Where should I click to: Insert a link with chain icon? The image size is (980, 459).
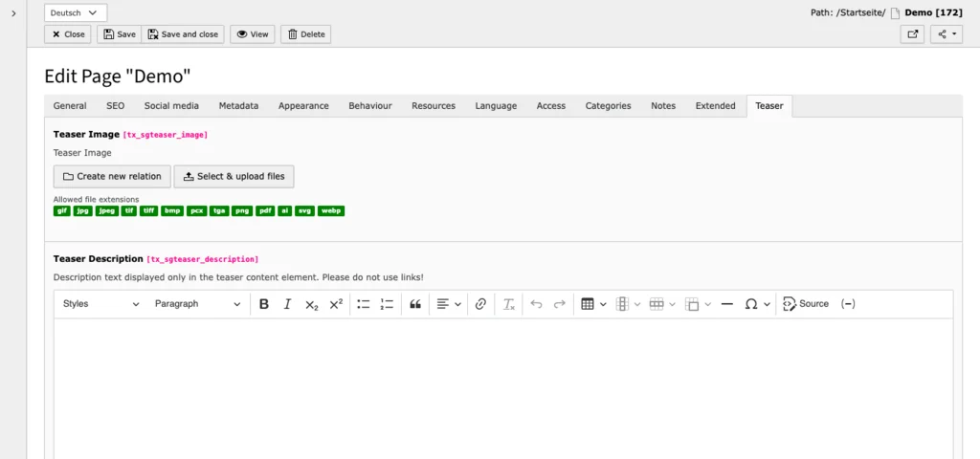(480, 304)
